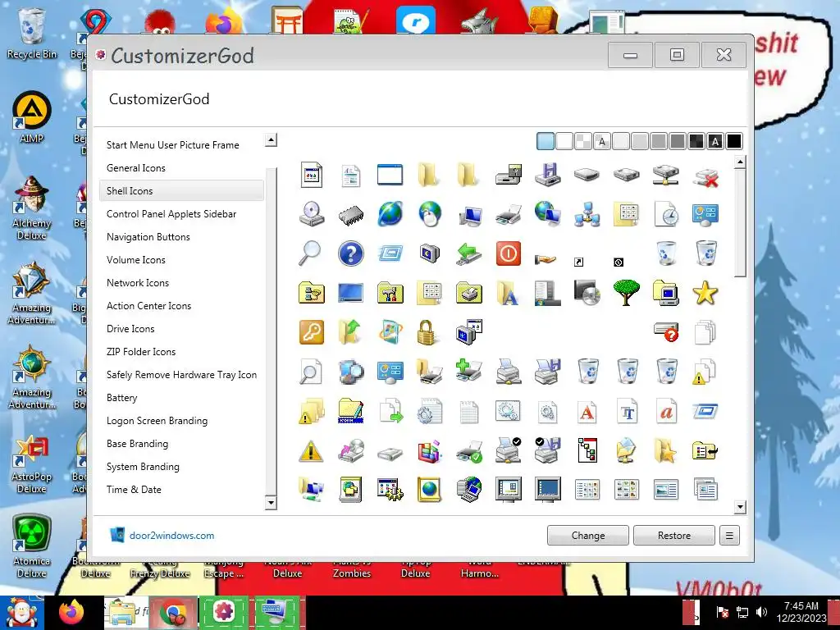Choose the black swatch with letter A
This screenshot has width=840, height=630.
(715, 141)
